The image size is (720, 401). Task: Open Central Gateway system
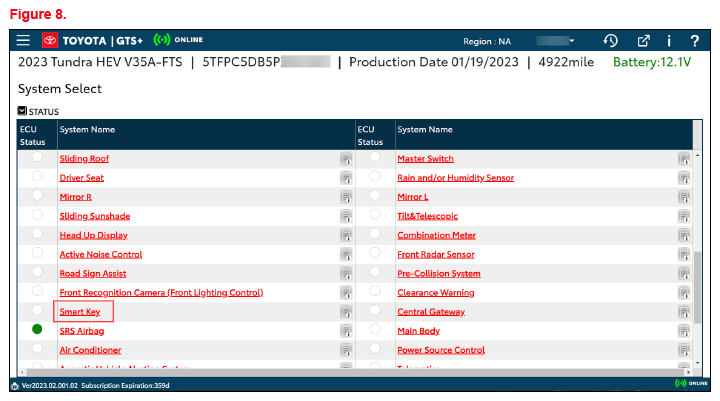431,312
